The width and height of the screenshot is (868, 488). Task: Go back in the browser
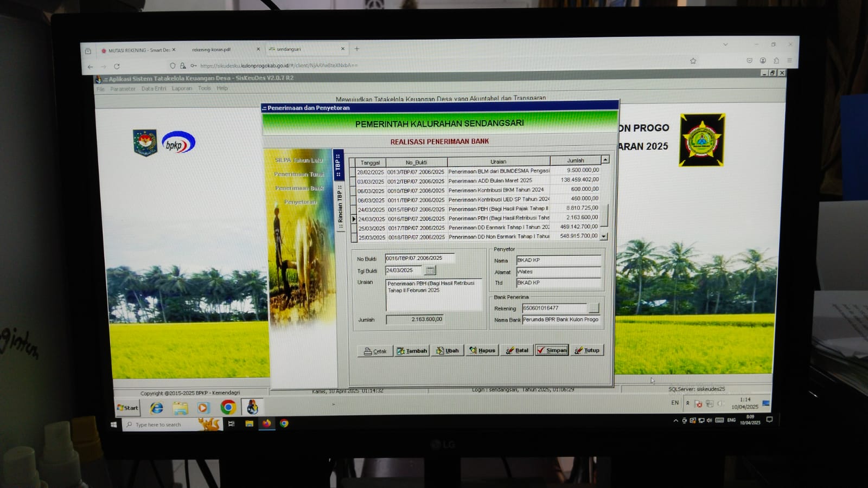coord(90,67)
